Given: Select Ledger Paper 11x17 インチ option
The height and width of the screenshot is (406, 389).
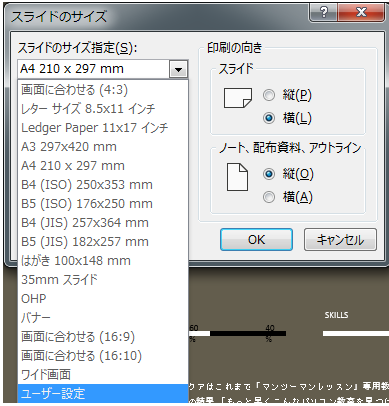Looking at the screenshot, I should [x=103, y=128].
